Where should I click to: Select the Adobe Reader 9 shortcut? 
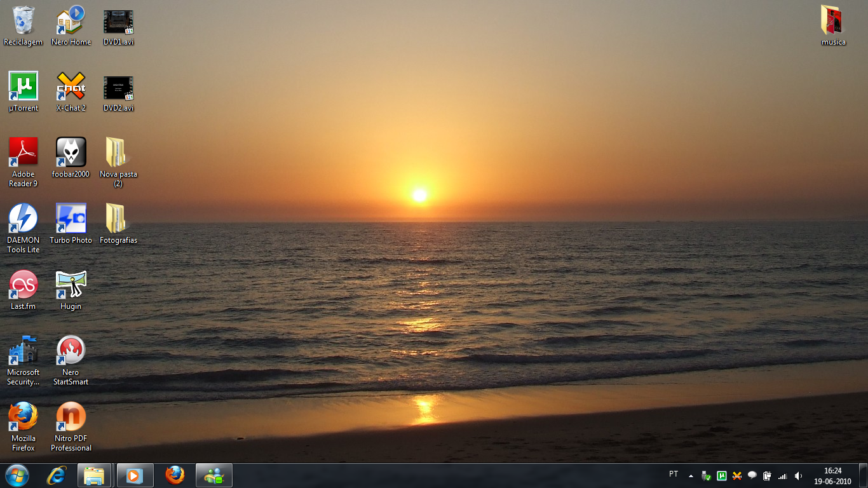[x=24, y=163]
